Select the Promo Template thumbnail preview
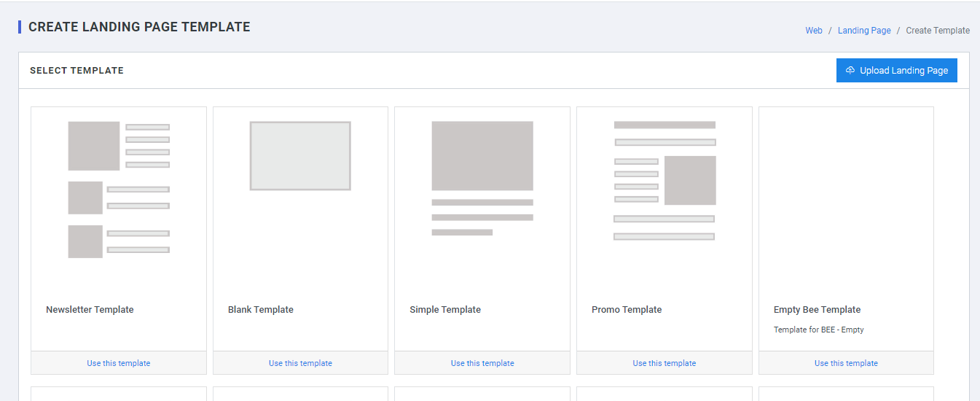Image resolution: width=980 pixels, height=401 pixels. tap(664, 181)
